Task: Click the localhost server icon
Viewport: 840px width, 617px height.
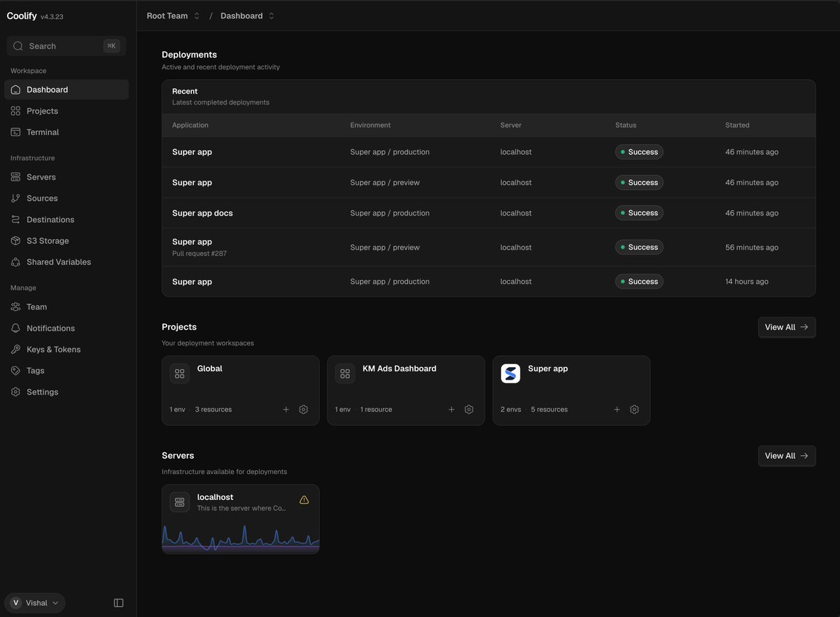Action: 180,502
